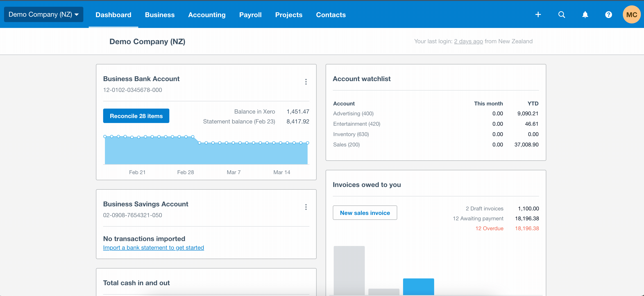
Task: Click the Mar 7 label on bank chart
Action: [234, 172]
